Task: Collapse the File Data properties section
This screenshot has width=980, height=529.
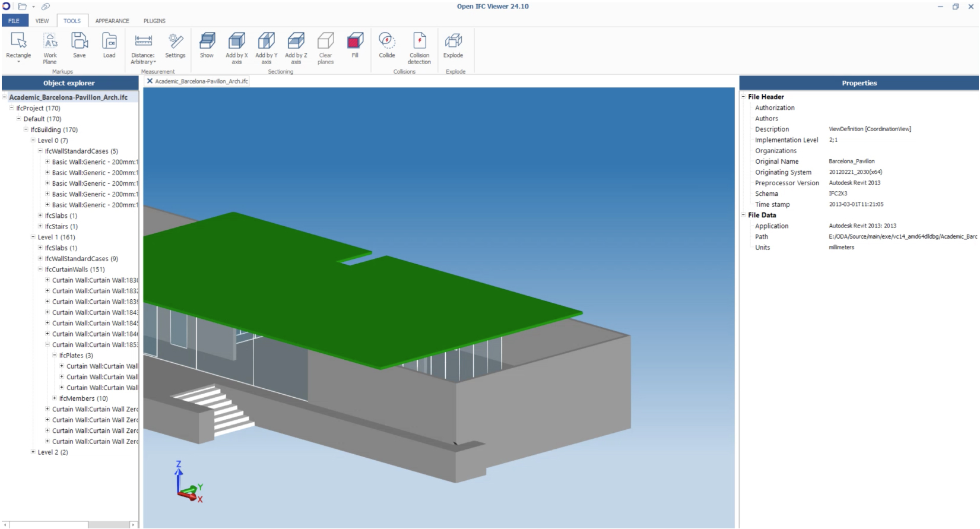Action: 743,216
